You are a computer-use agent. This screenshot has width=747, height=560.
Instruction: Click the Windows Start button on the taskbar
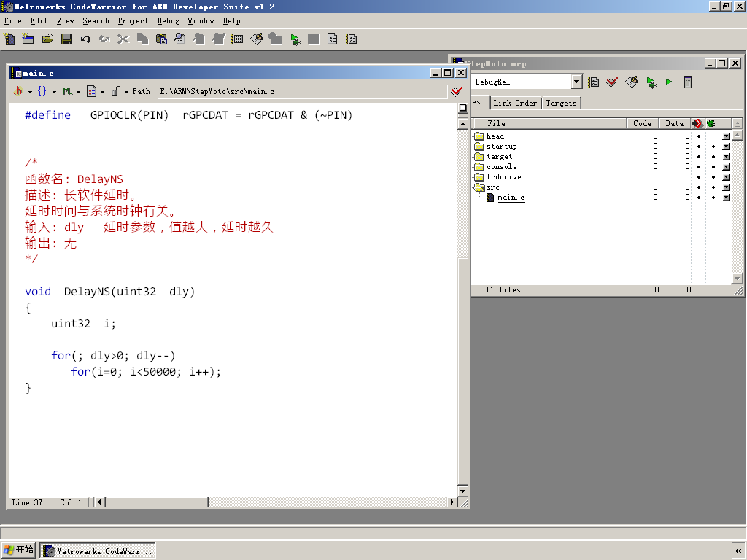18,550
